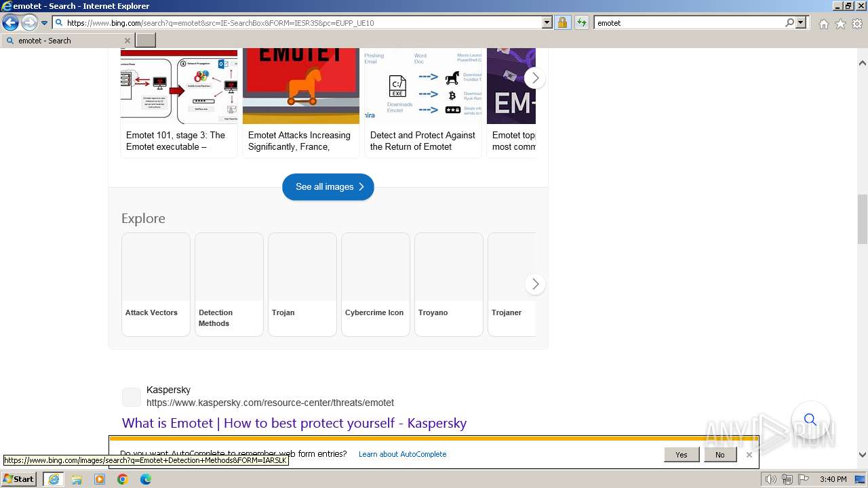Click the Kaspersky site favicon
868x488 pixels.
[x=132, y=397]
